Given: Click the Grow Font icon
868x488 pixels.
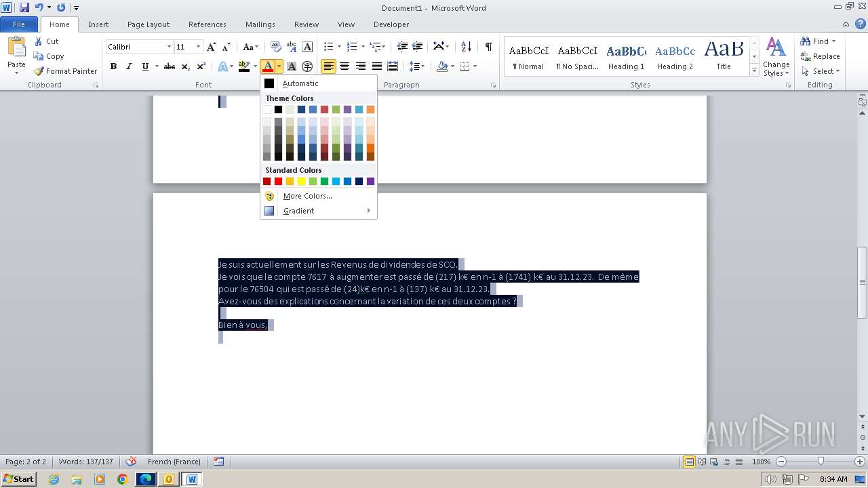Looking at the screenshot, I should pos(212,47).
